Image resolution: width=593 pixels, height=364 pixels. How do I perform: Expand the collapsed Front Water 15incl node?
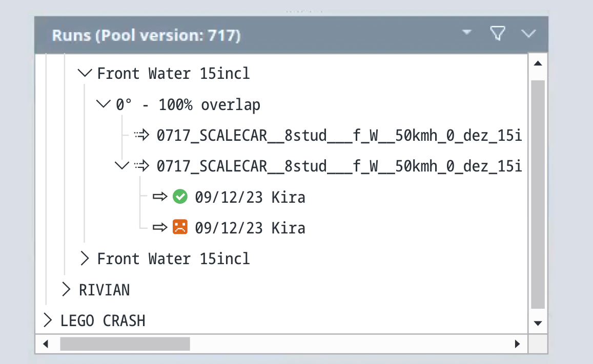tap(85, 259)
